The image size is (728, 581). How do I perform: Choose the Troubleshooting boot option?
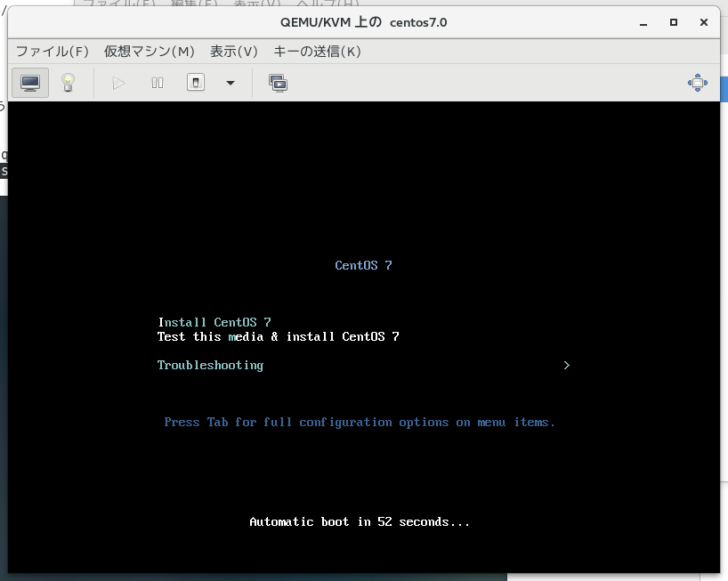[x=210, y=366]
